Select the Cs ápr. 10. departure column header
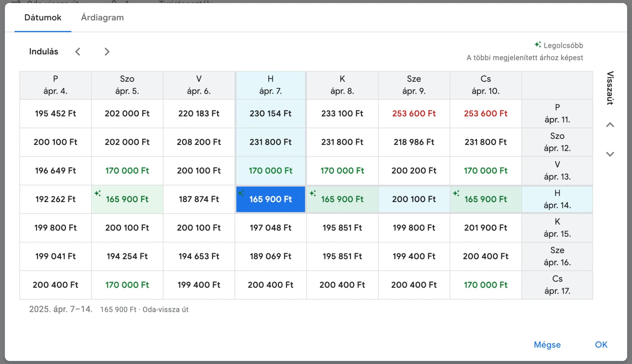Screen dimensions: 632x364 [x=486, y=85]
